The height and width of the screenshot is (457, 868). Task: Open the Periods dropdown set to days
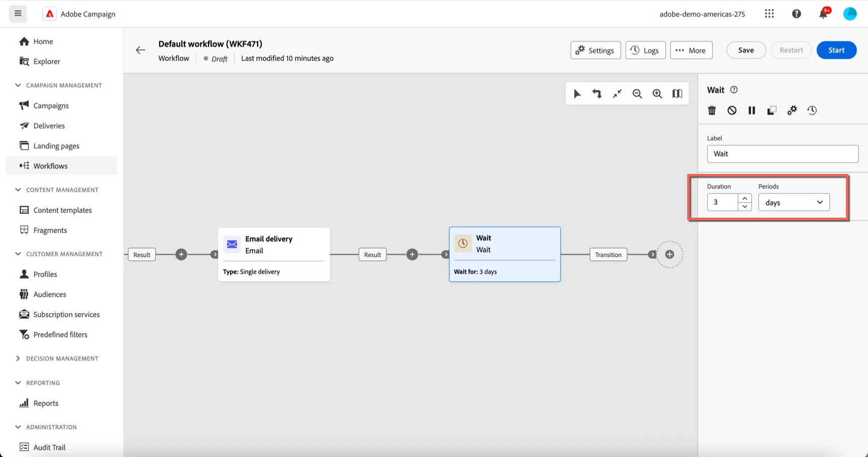794,202
